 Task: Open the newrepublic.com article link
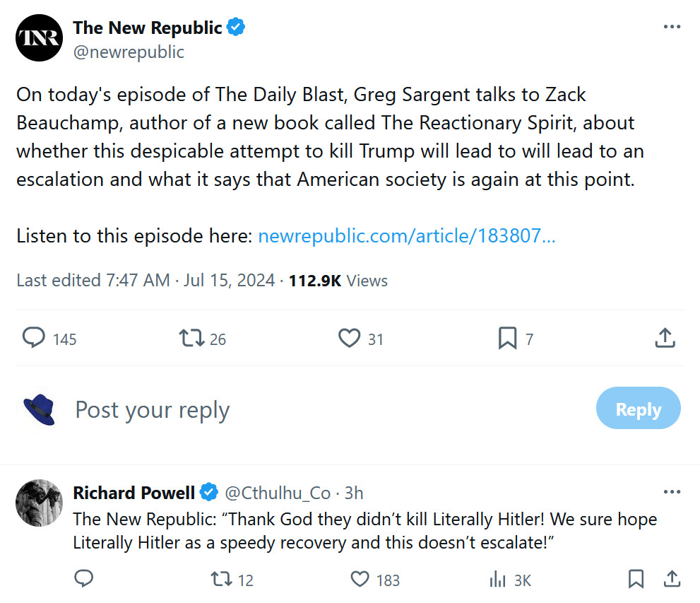point(406,235)
